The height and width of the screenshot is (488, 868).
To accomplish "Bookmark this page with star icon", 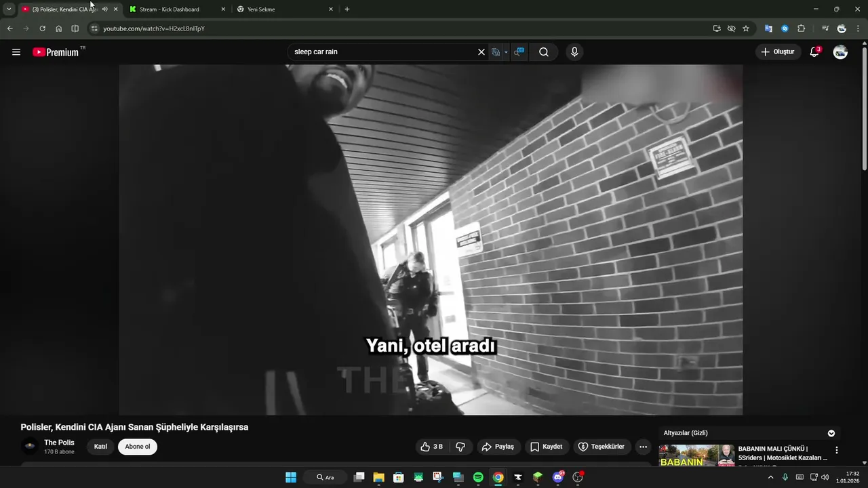I will 746,28.
